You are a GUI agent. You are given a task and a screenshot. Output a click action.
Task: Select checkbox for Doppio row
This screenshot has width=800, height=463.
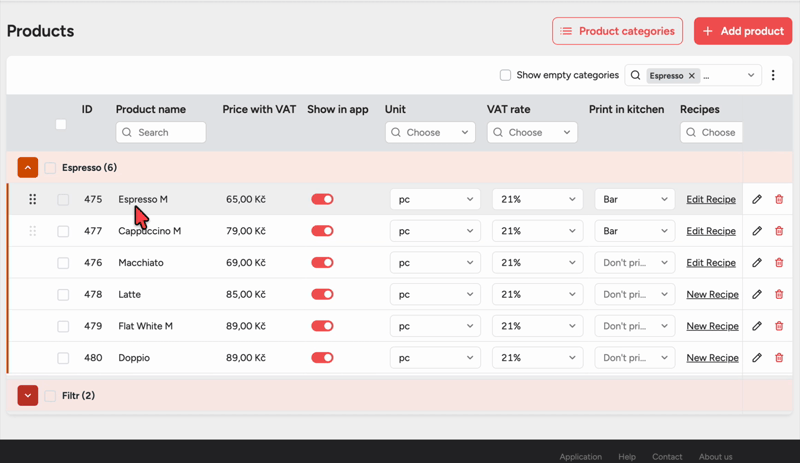tap(63, 357)
